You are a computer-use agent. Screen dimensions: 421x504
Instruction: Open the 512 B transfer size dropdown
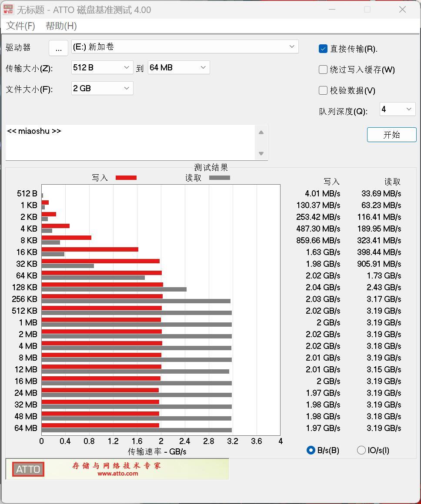102,67
